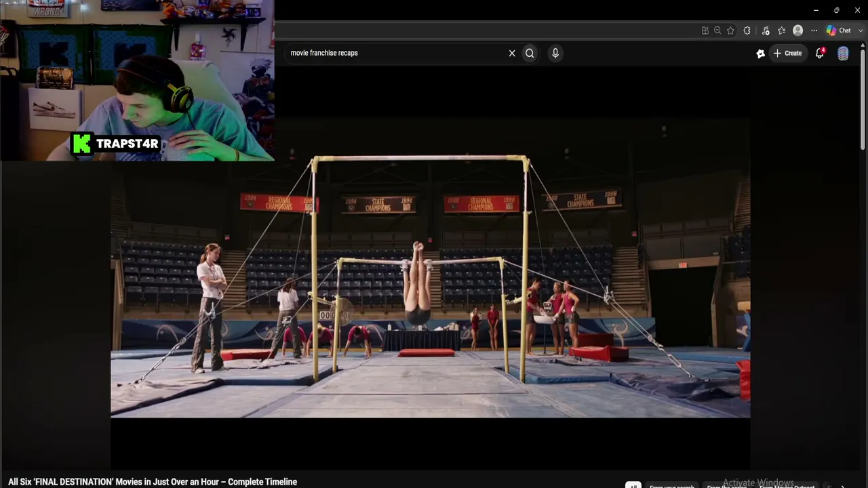Select the 'All' filter chip
This screenshot has height=488, width=868.
[x=633, y=485]
